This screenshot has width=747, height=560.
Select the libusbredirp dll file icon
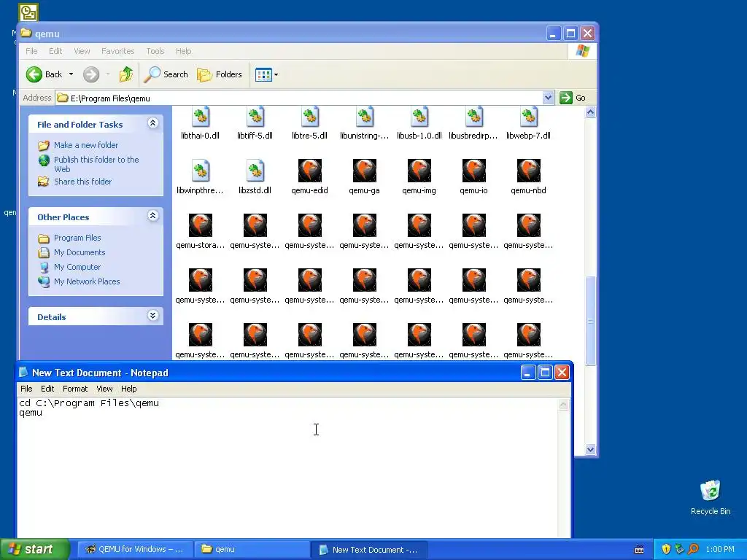click(473, 117)
